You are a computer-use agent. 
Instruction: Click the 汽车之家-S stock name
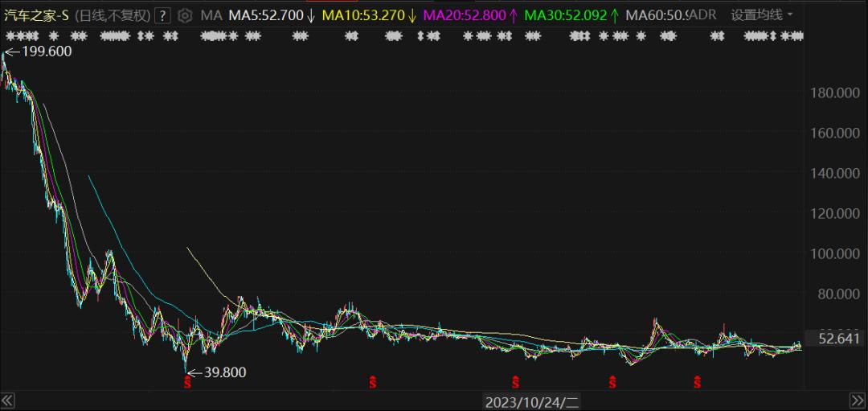pos(37,15)
